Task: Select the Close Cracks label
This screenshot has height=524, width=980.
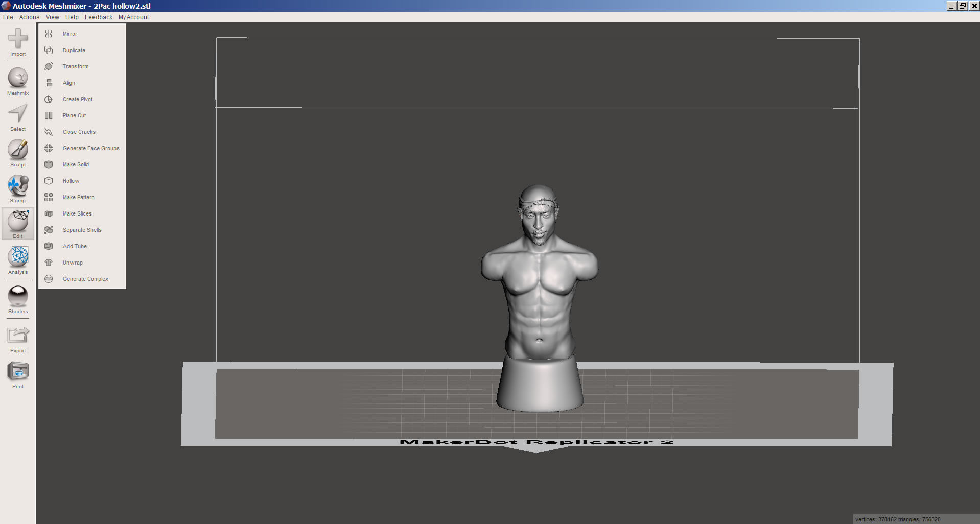Action: [79, 132]
